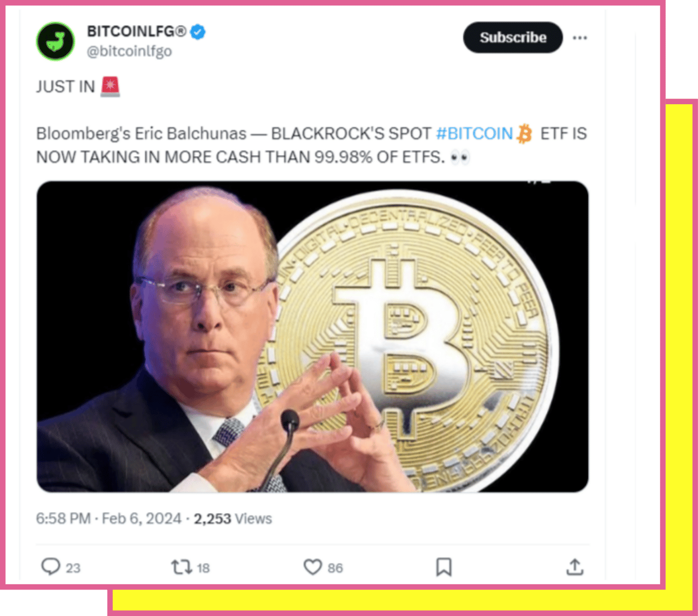Open the three-dot more options menu
The height and width of the screenshot is (616, 698).
tap(580, 38)
